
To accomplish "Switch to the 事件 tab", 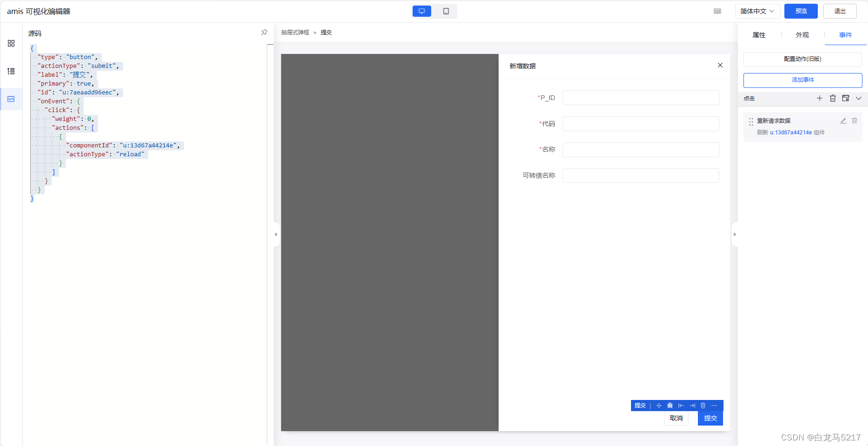I will 846,35.
